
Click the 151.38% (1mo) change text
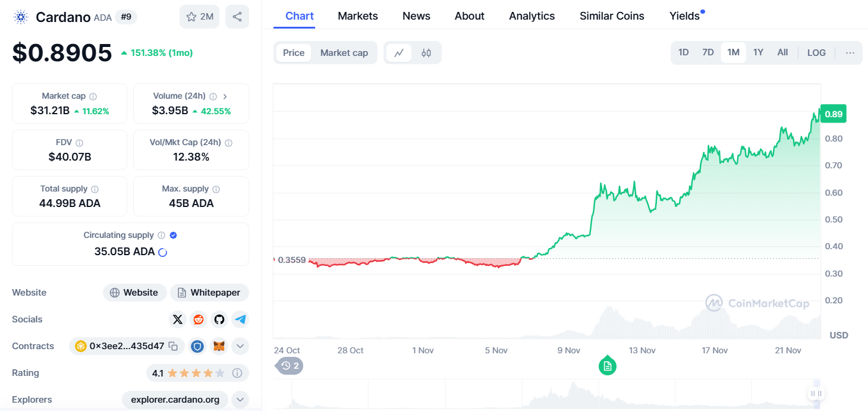click(162, 53)
